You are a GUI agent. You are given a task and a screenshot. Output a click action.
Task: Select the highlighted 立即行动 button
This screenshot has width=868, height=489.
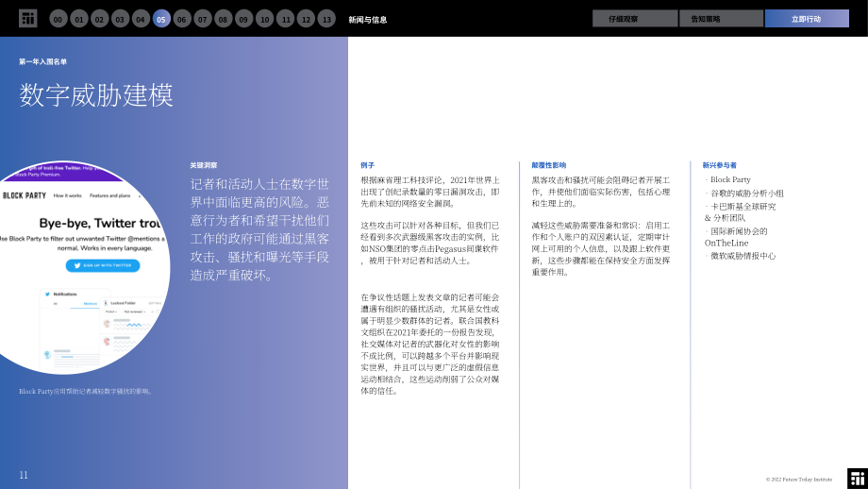tap(807, 18)
